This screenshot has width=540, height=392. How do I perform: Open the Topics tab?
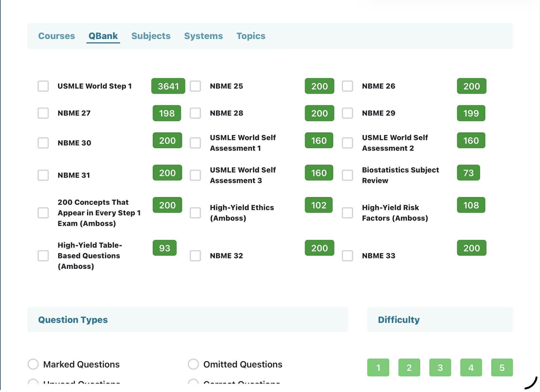click(251, 36)
